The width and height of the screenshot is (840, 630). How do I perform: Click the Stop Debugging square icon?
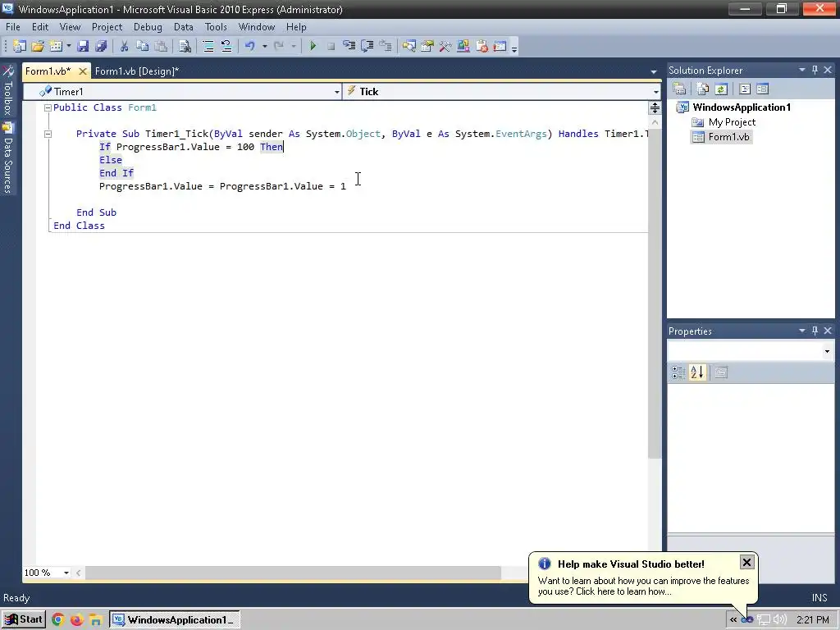click(331, 47)
